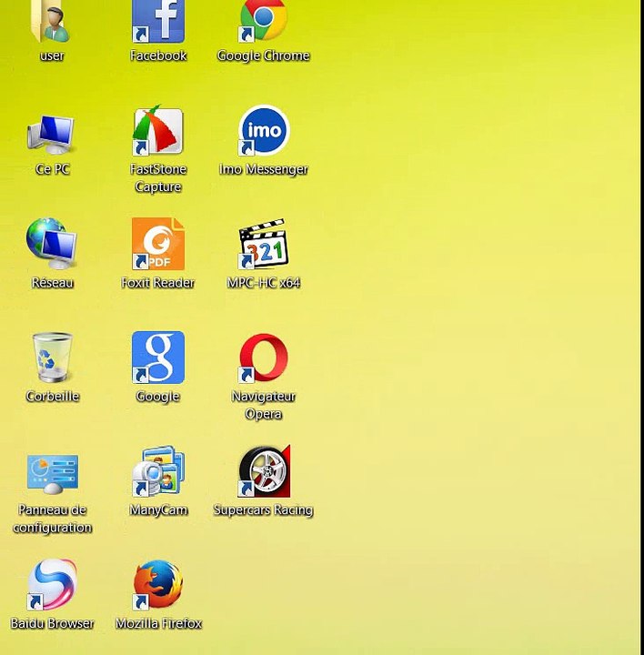Select the Mozilla Firefox icon
Viewport: 644px width, 655px height.
coord(158,585)
